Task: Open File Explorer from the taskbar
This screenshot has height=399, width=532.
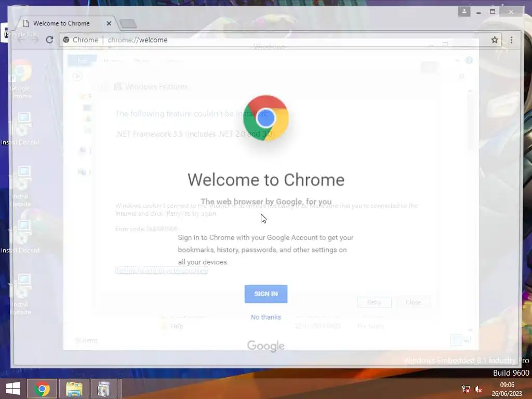Action: 74,389
